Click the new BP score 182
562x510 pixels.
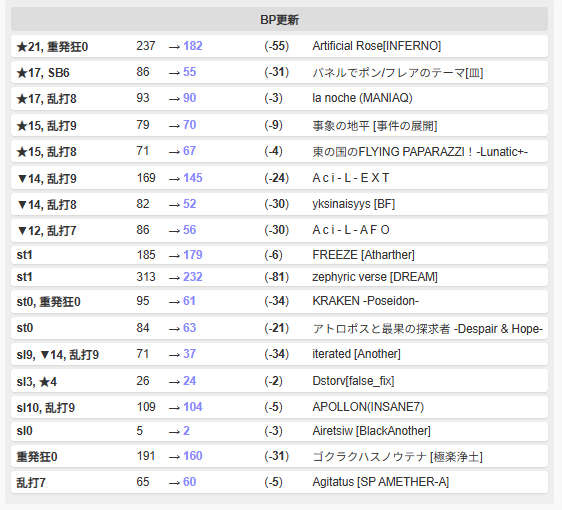[193, 46]
